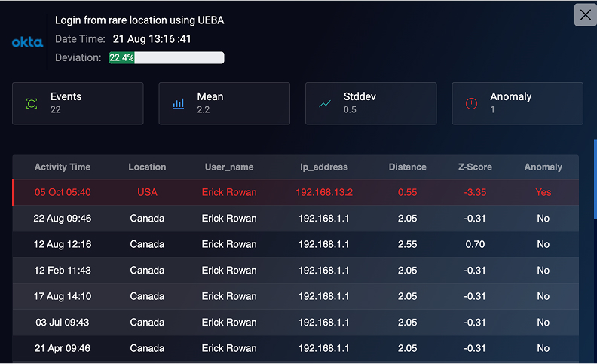The width and height of the screenshot is (597, 364).
Task: Click the Events summary card
Action: tap(78, 103)
